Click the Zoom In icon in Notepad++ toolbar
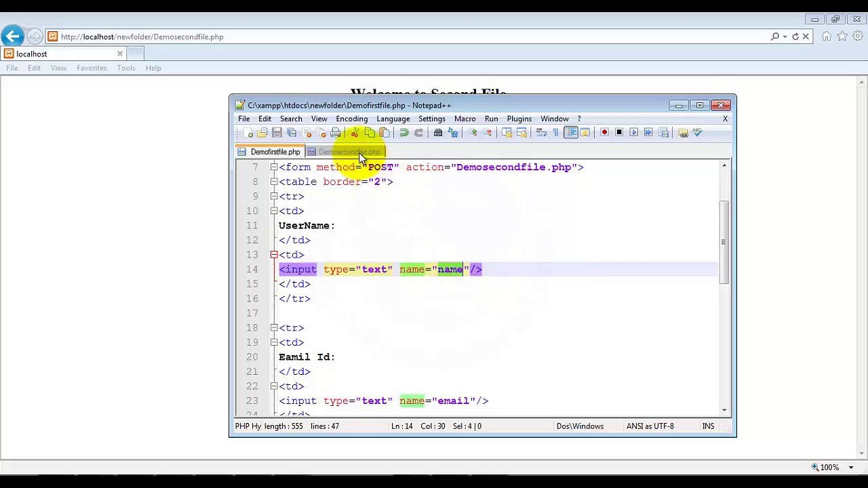This screenshot has height=488, width=868. coord(473,133)
